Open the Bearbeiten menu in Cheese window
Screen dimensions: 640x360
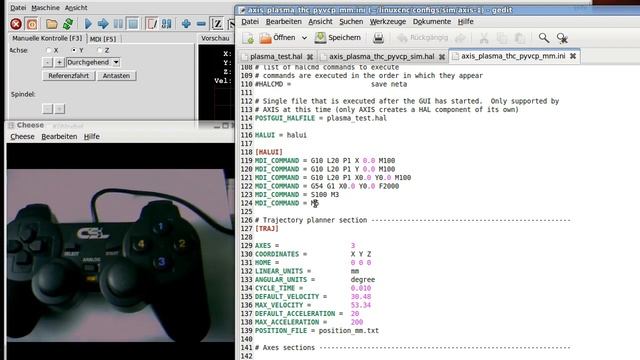click(x=59, y=137)
